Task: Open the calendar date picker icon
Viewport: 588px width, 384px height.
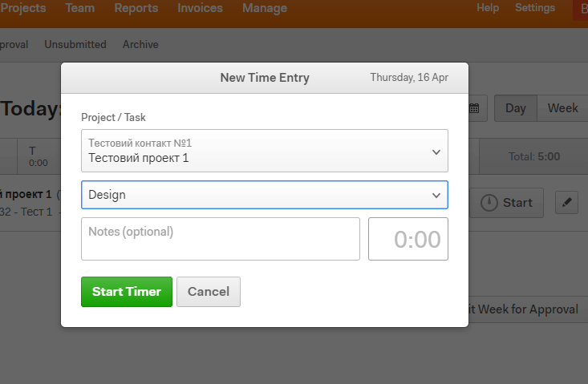Action: [x=474, y=108]
